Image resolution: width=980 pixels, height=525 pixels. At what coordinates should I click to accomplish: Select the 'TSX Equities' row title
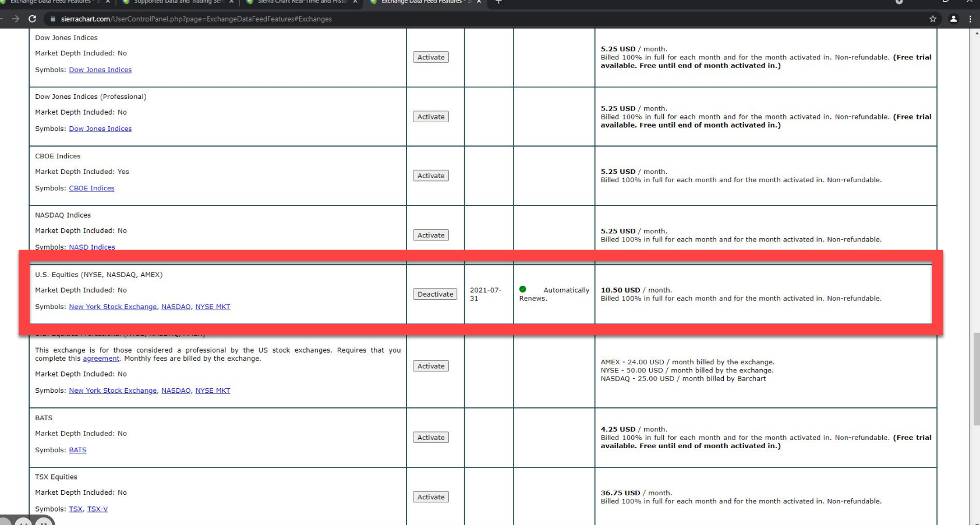[56, 477]
